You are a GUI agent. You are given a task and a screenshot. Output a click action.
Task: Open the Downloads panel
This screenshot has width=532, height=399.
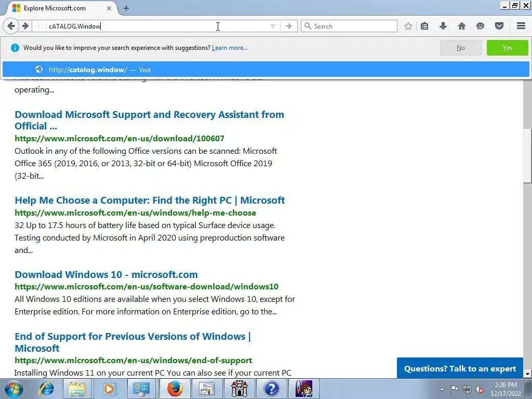click(x=443, y=26)
